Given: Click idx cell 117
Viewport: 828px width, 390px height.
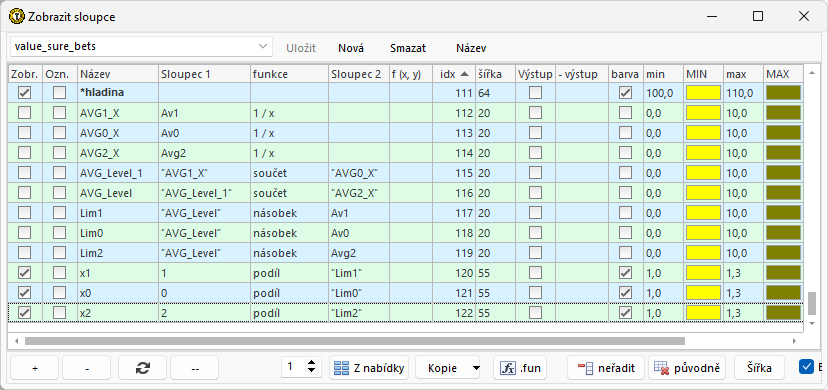Looking at the screenshot, I should [454, 213].
